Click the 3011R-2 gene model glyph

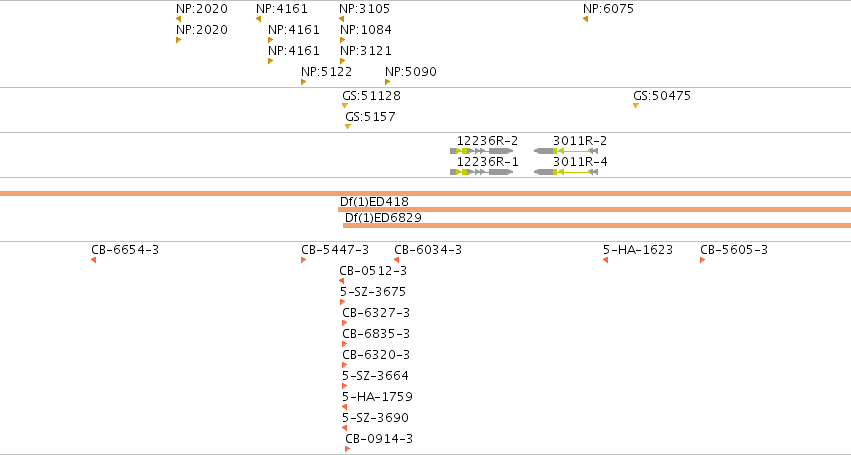pyautogui.click(x=566, y=151)
